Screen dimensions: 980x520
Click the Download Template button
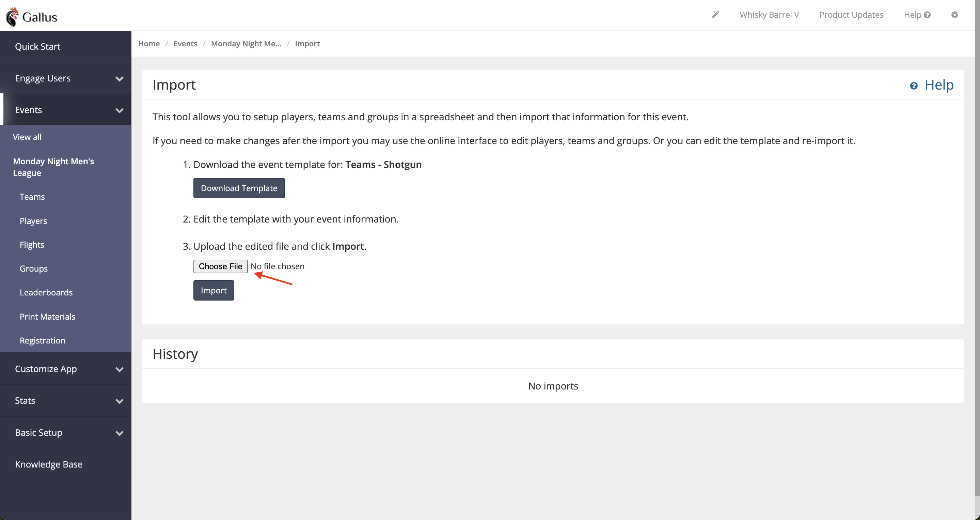[239, 188]
